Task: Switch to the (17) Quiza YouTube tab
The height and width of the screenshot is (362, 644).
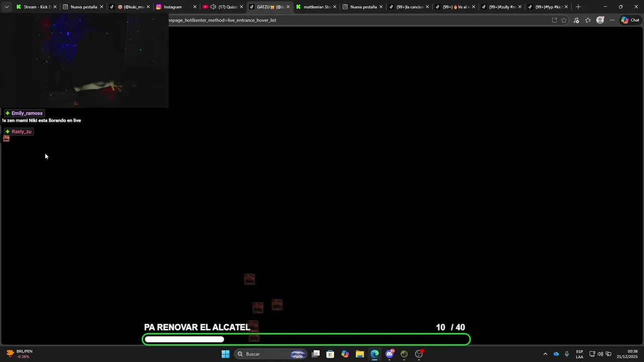Action: (222, 7)
